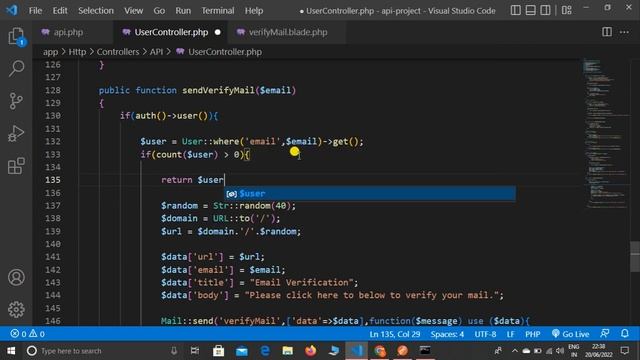
Task: Change indentation via Spaces: 4
Action: [x=447, y=334]
